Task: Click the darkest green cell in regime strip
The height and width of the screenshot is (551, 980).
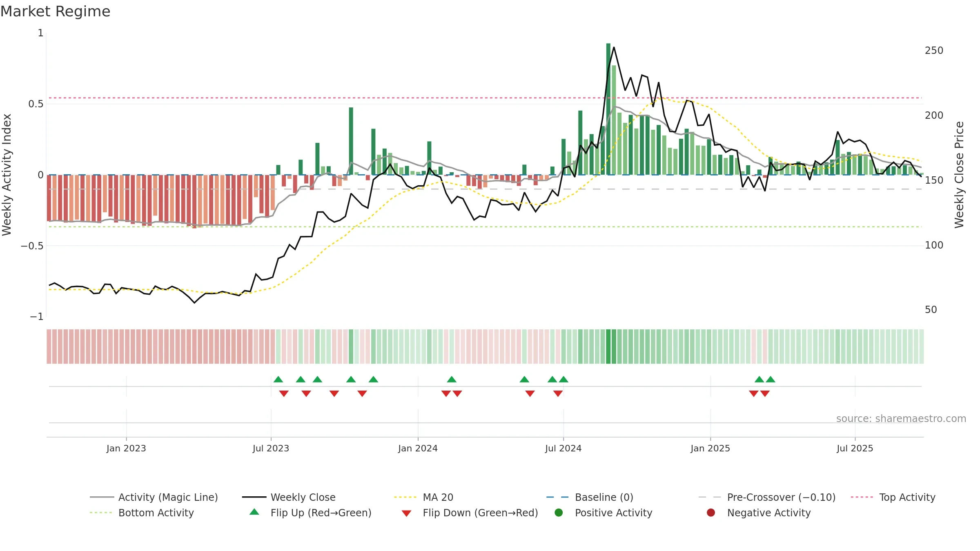Action: point(608,347)
